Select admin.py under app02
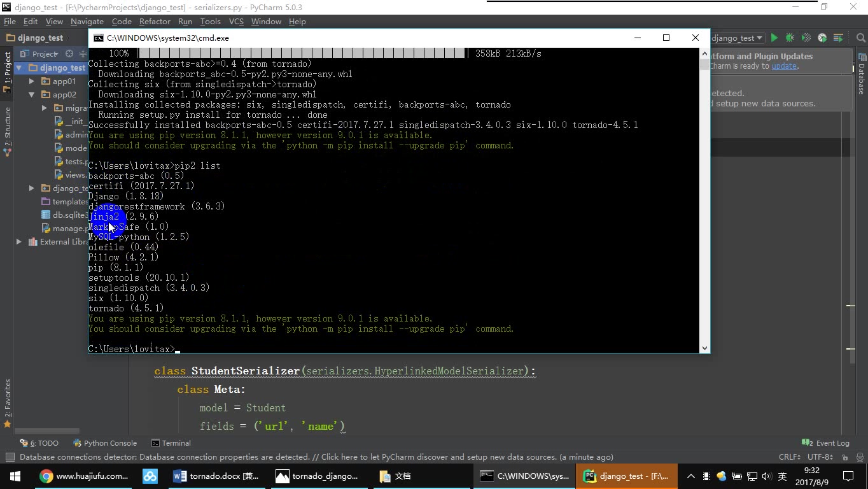This screenshot has height=489, width=868. point(71,134)
